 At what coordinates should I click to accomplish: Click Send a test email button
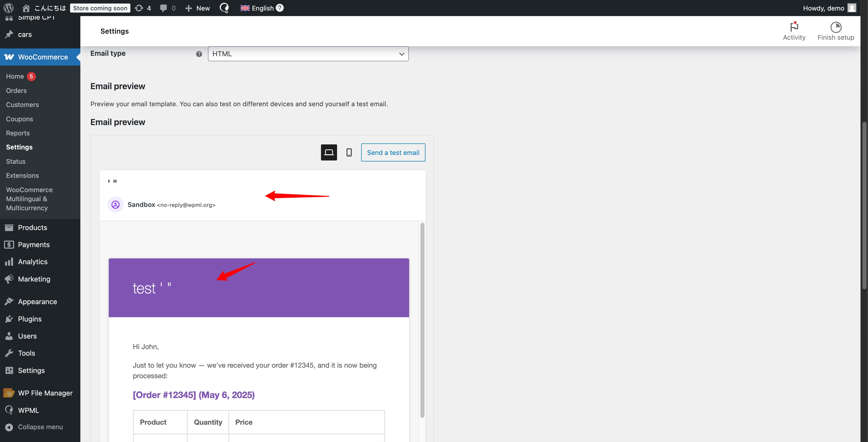point(393,153)
